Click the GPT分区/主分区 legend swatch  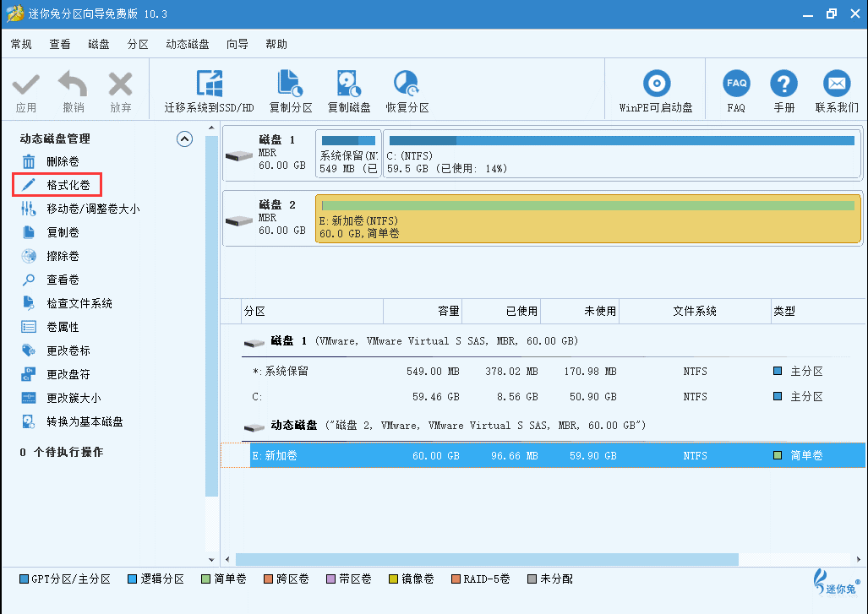(24, 579)
